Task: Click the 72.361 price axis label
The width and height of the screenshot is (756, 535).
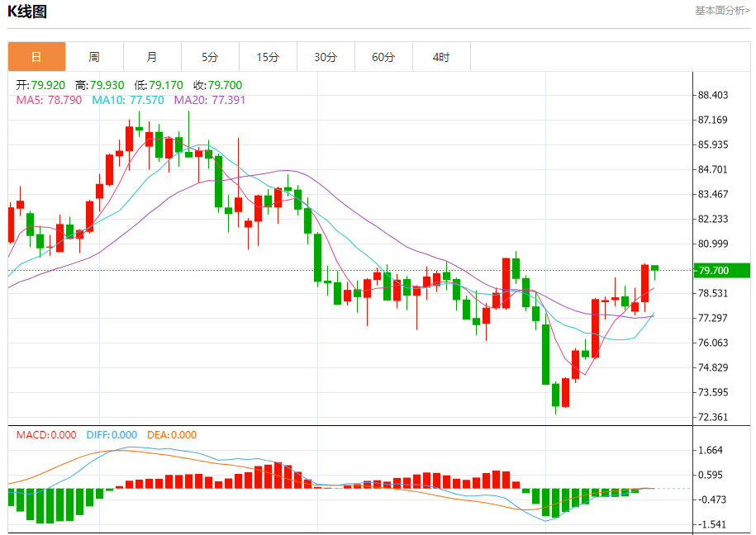Action: pyautogui.click(x=713, y=418)
